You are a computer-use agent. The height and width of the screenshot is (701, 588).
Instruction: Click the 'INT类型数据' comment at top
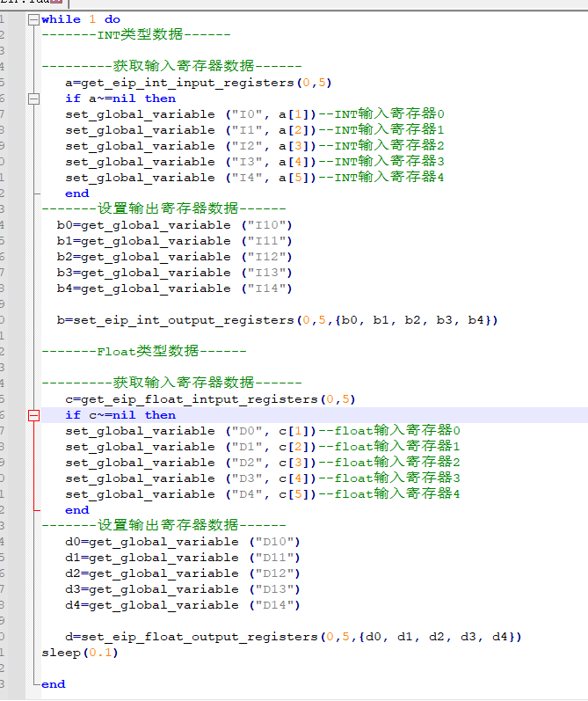pos(141,35)
